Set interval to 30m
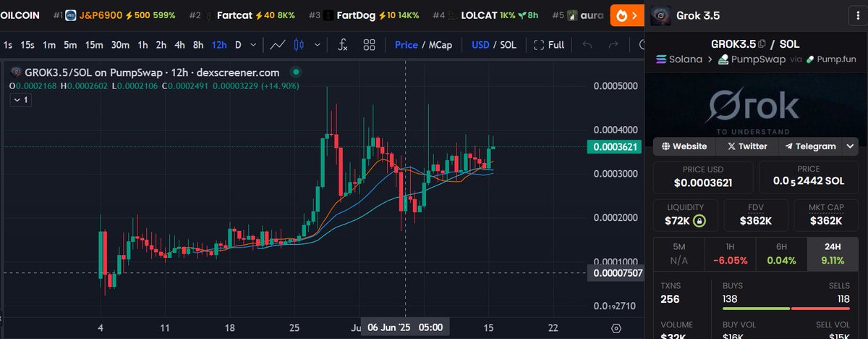This screenshot has height=339, width=868. [x=120, y=45]
